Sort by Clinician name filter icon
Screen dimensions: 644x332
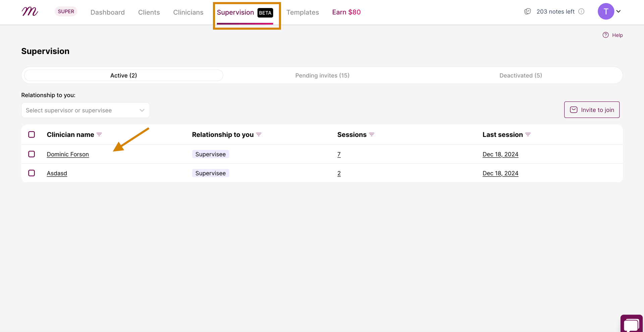99,135
